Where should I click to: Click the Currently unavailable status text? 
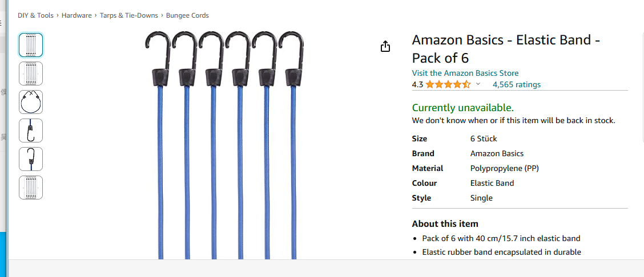coord(462,108)
